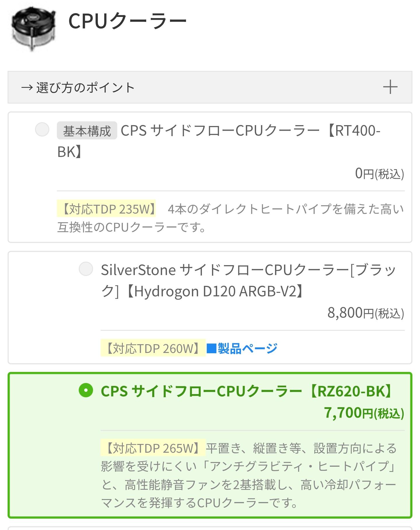420x530 pixels.
Task: Click the CPU cooler thumbnail image
Action: [x=34, y=29]
